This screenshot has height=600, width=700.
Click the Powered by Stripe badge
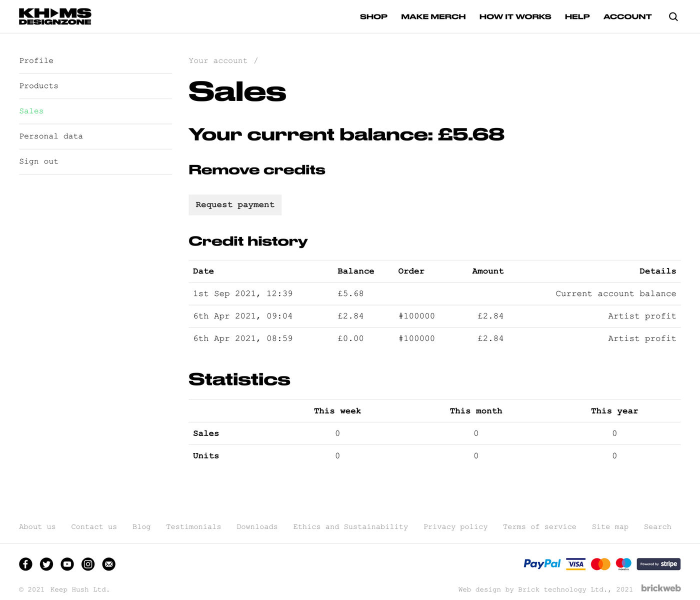pos(658,564)
